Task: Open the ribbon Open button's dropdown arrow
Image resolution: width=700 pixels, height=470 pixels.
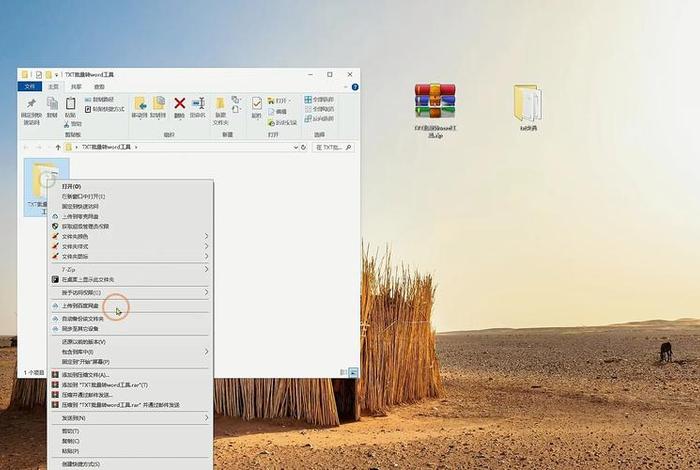Action: pos(289,101)
